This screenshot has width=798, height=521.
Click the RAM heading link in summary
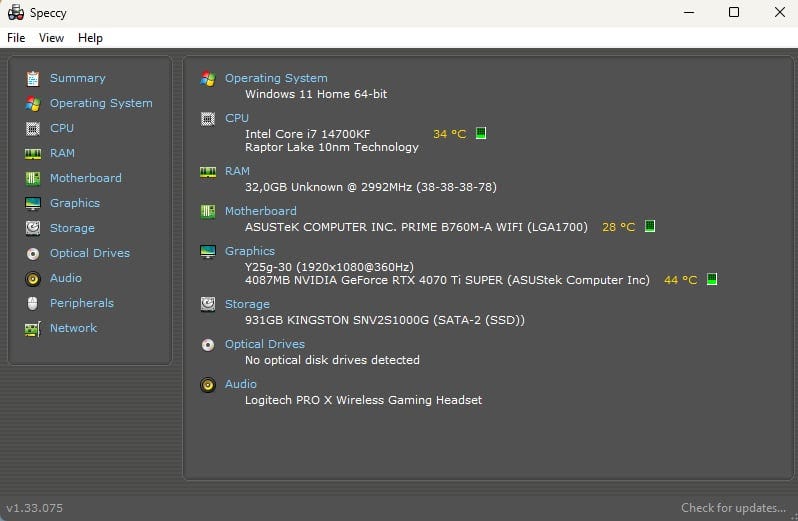pos(237,171)
